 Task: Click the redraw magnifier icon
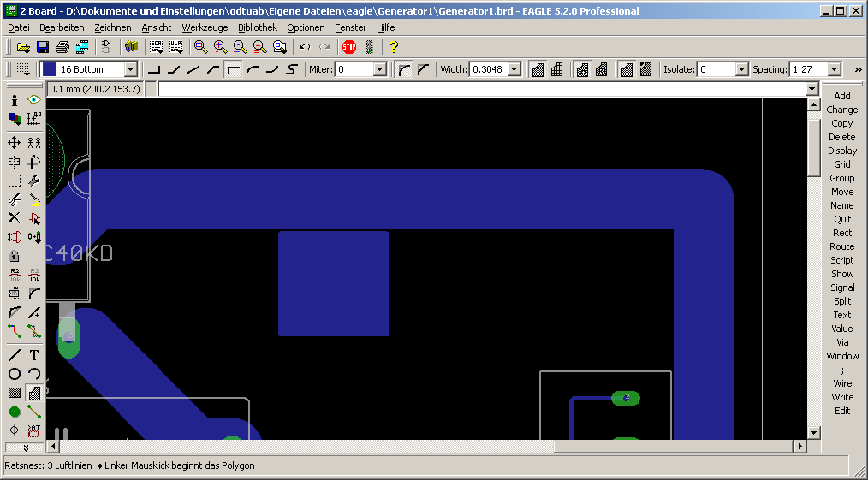coord(259,47)
